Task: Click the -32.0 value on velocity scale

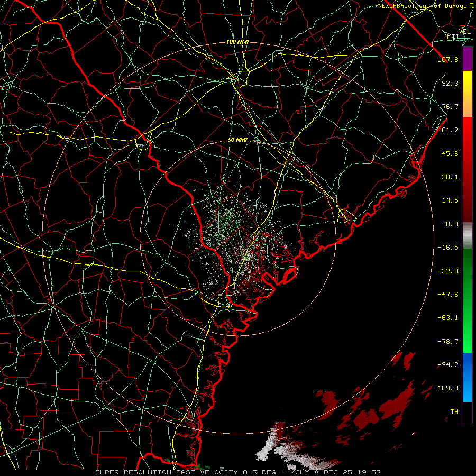Action: pos(448,271)
